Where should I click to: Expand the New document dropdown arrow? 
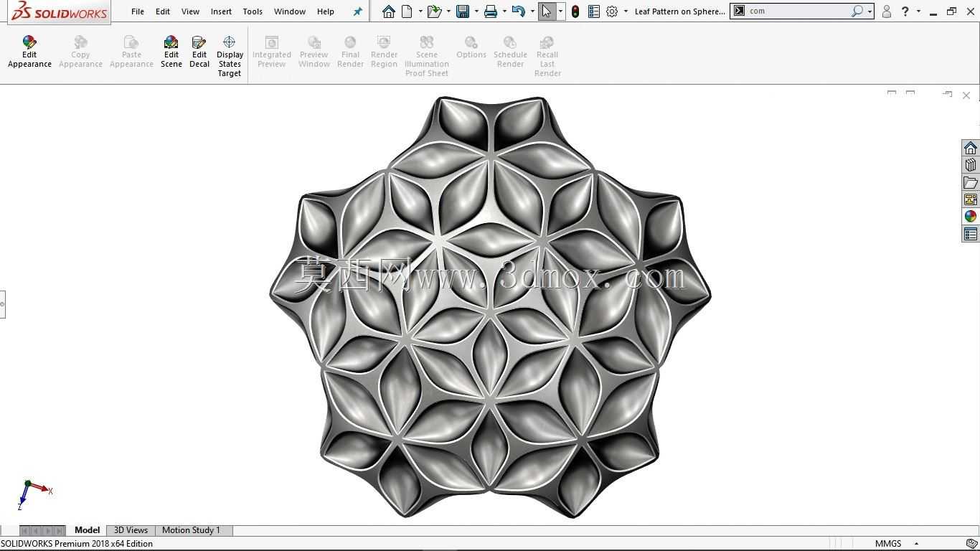pyautogui.click(x=420, y=11)
